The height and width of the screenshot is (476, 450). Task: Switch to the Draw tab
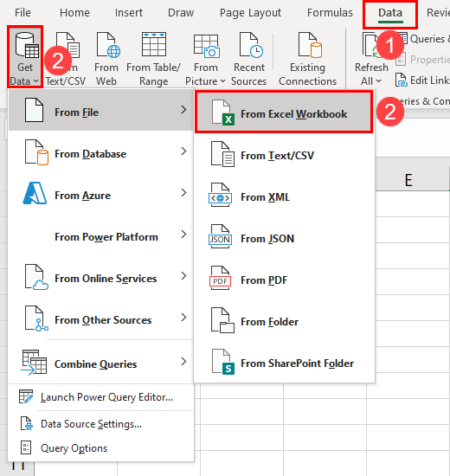coord(181,13)
